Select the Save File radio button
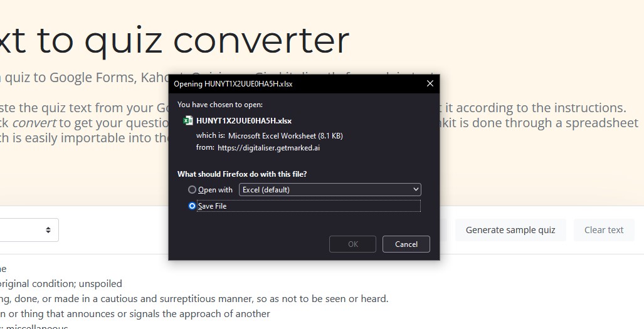 (192, 206)
